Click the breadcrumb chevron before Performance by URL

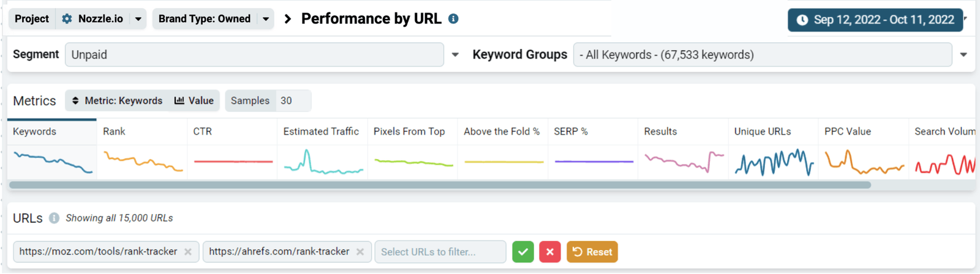point(287,19)
